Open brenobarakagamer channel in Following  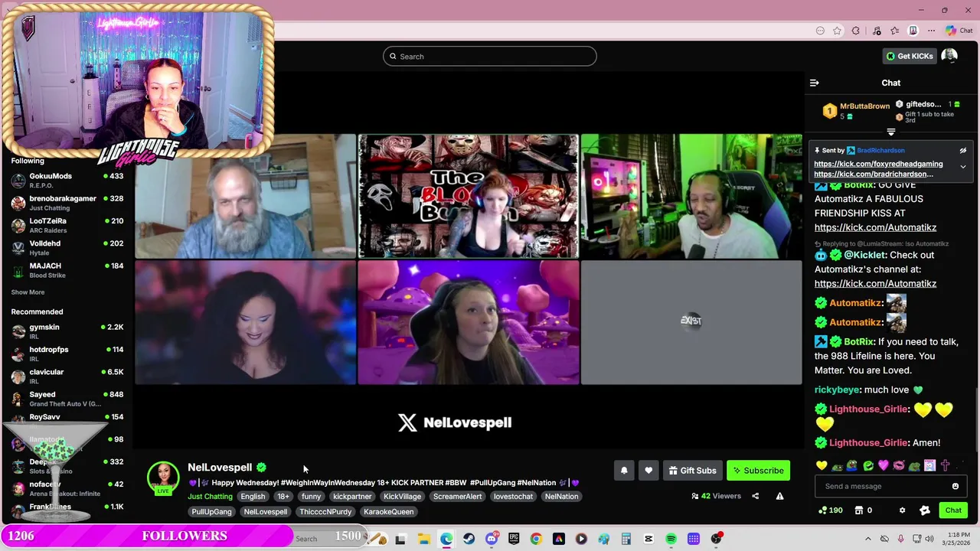point(67,203)
